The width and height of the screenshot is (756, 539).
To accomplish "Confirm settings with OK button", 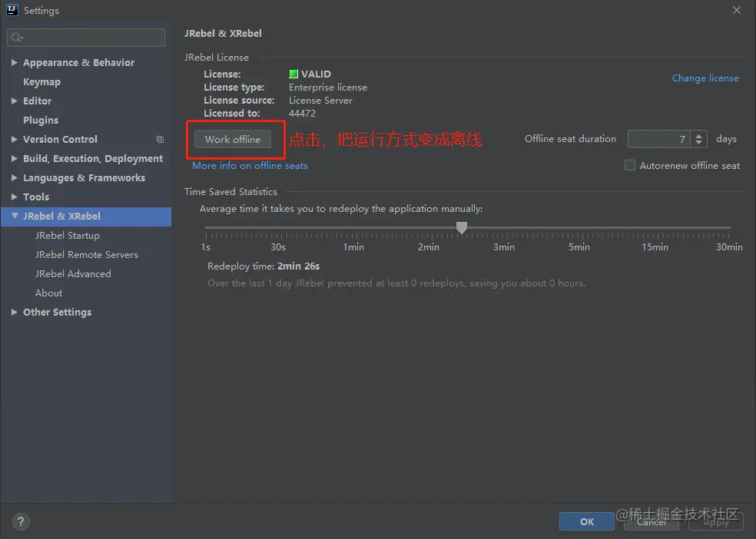I will coord(587,521).
